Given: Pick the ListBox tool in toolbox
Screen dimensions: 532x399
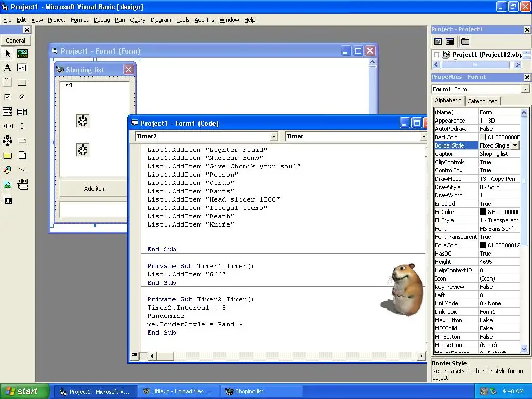Looking at the screenshot, I should [22, 112].
